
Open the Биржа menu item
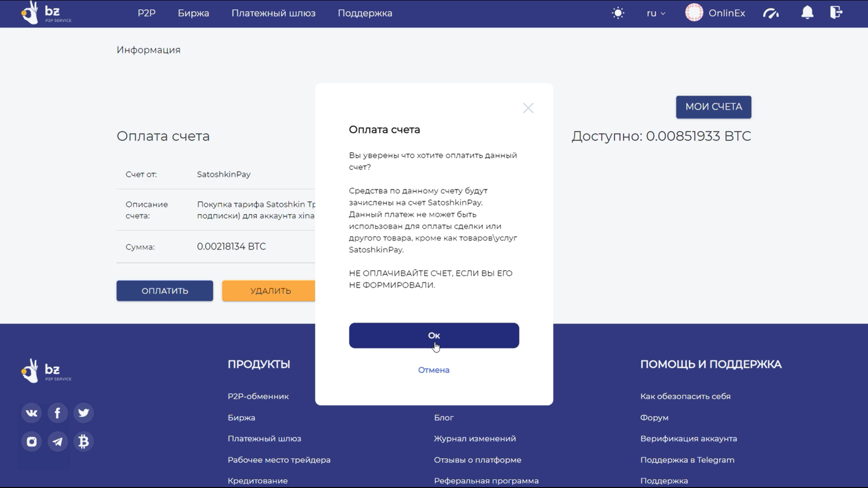coord(193,13)
